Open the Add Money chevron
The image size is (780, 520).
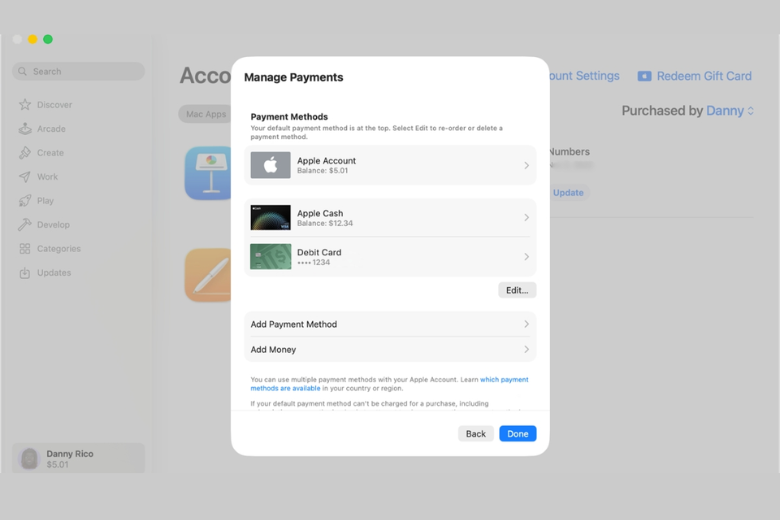[x=526, y=349]
